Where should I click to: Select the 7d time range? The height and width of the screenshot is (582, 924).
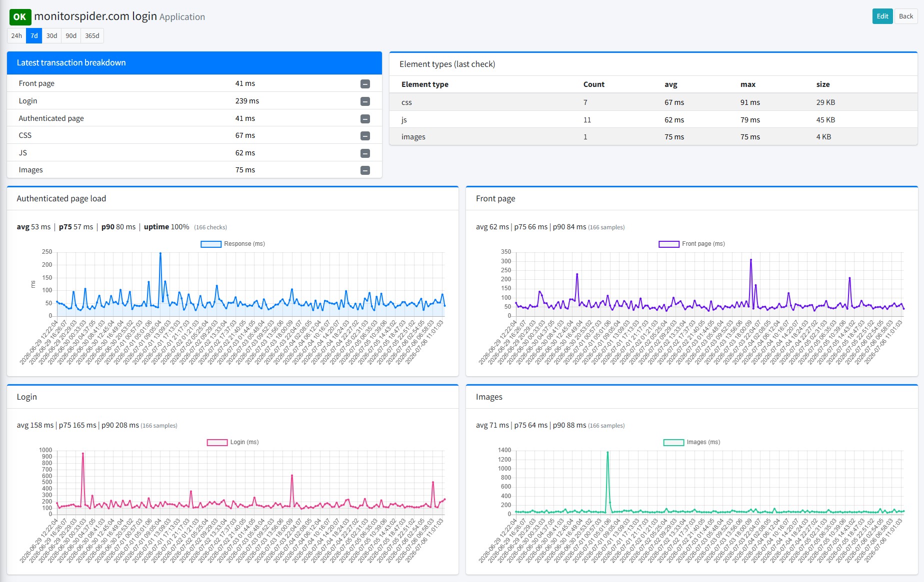34,35
